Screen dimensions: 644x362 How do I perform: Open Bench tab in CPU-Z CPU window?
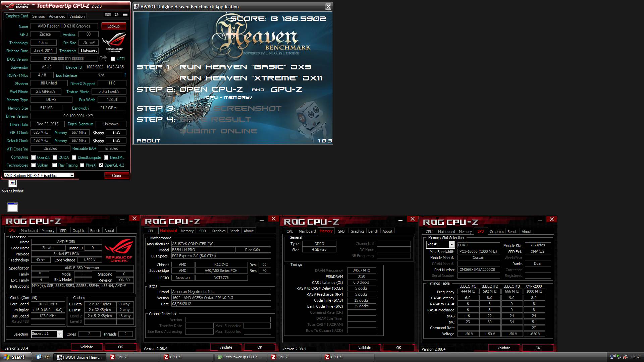(95, 231)
